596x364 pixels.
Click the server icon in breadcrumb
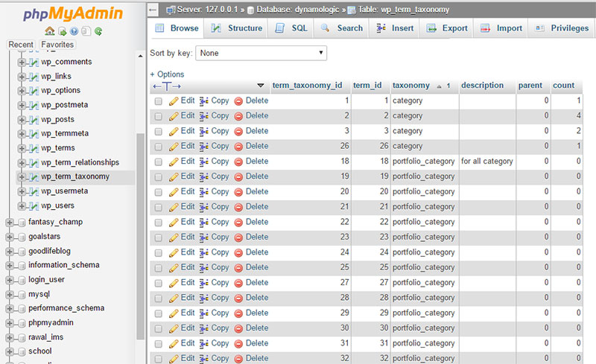(171, 10)
